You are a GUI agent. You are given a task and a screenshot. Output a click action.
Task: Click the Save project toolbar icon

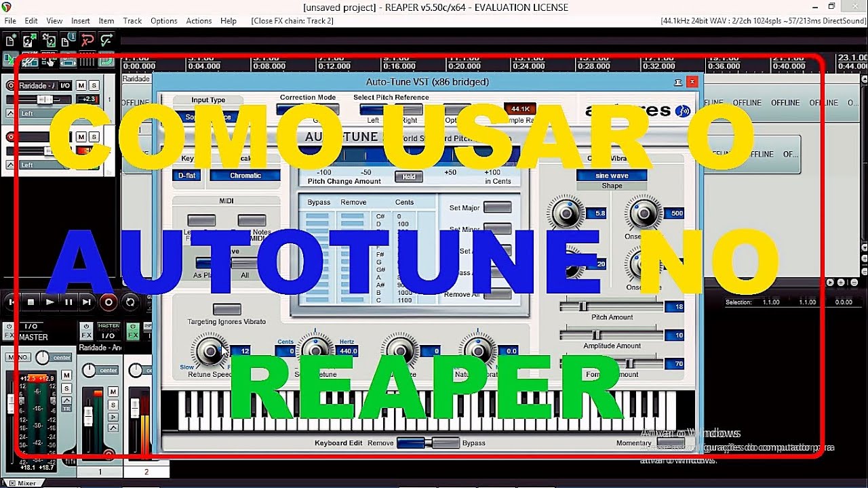click(x=50, y=41)
